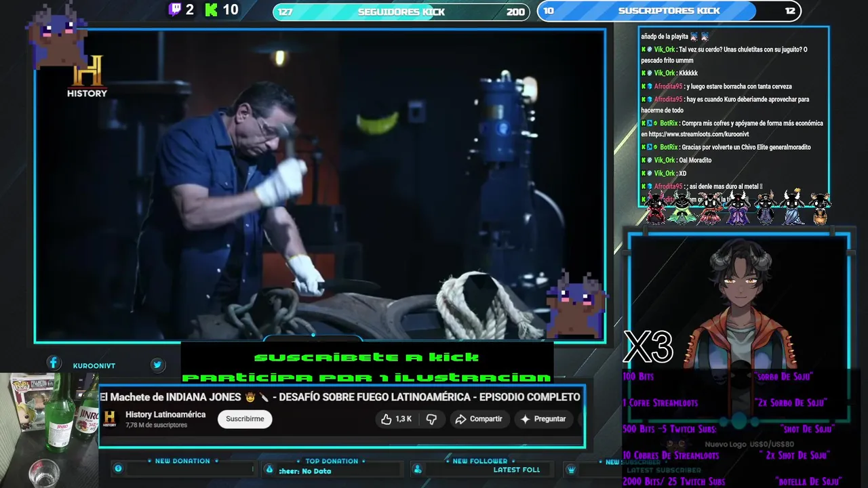Like the video with thumbs-up icon
Viewport: 868px width, 488px height.
click(x=387, y=419)
